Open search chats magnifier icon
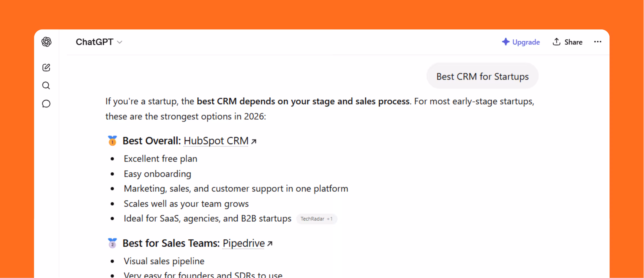Image resolution: width=644 pixels, height=278 pixels. coord(46,86)
